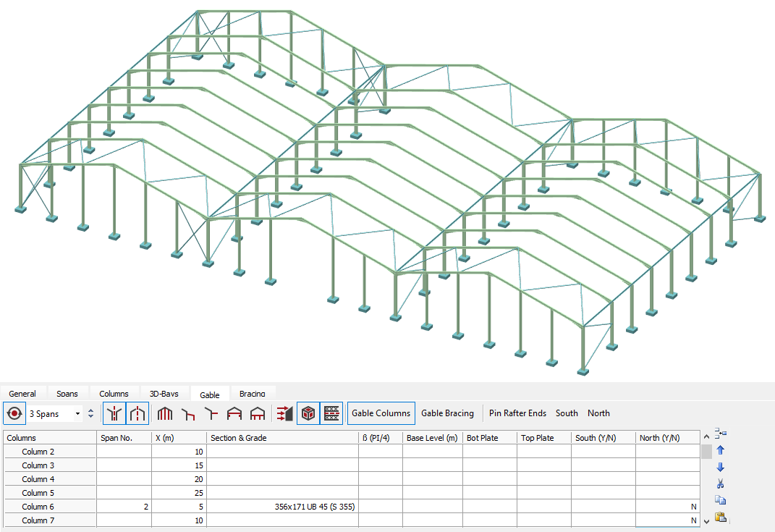This screenshot has height=532, width=775.
Task: Click Pin Rafter Ends label
Action: click(517, 413)
